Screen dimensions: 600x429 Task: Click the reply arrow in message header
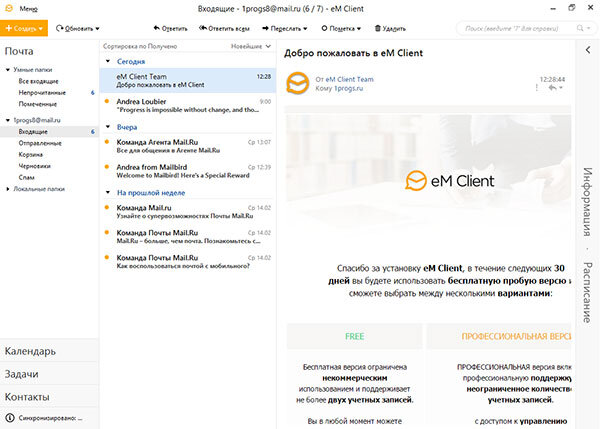click(552, 88)
